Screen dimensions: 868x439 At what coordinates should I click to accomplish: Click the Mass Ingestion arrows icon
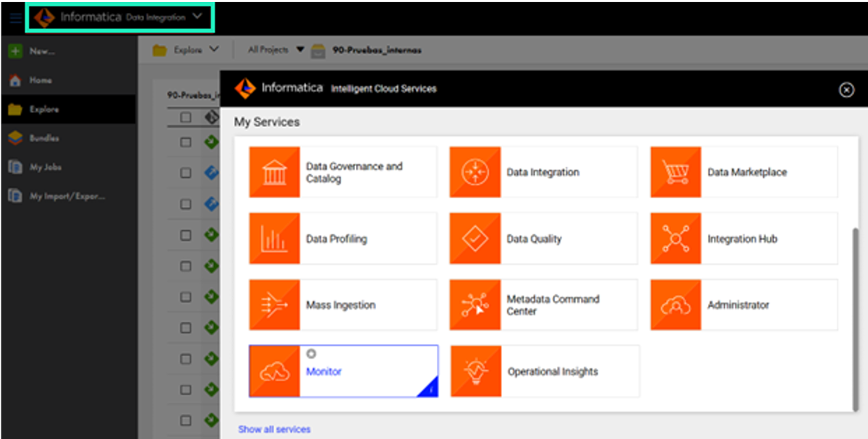tap(274, 305)
